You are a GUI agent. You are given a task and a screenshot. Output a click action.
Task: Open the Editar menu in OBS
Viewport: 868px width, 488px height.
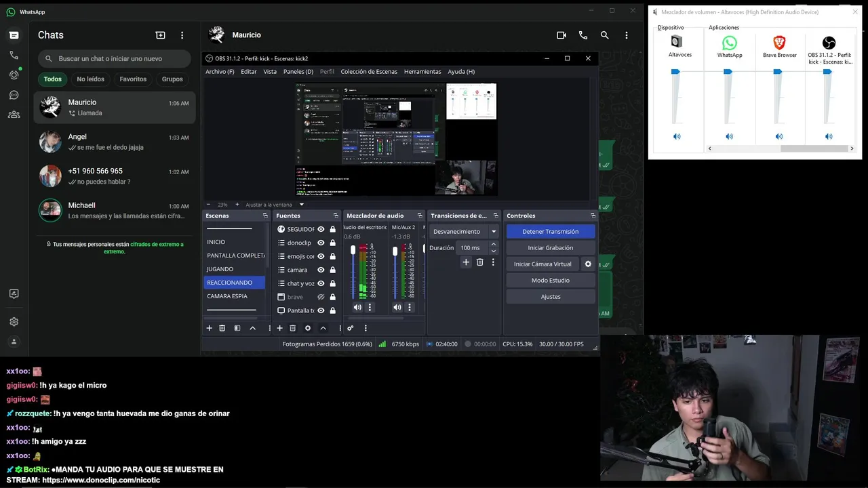coord(249,71)
